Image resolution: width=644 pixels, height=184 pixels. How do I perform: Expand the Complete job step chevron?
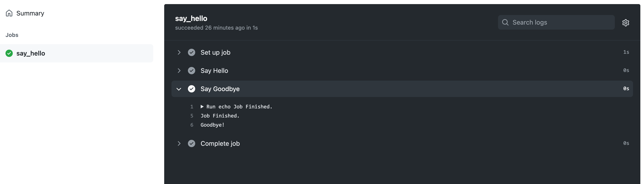pos(179,143)
